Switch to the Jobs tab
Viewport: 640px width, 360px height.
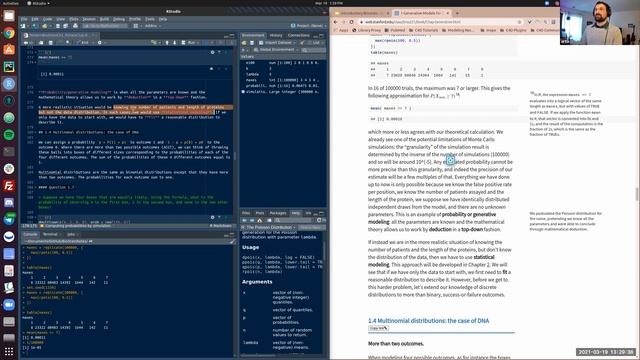point(71,235)
